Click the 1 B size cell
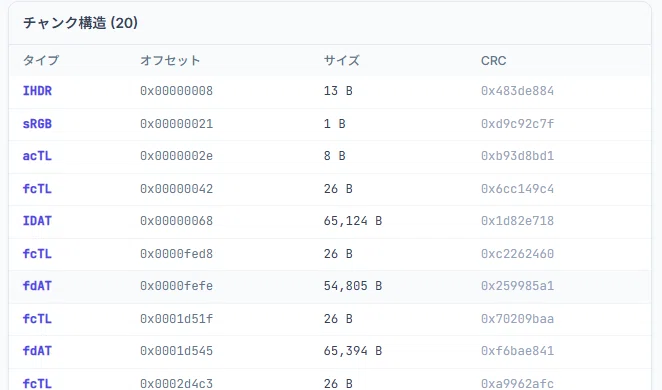Viewport: 662px width, 390px height. [x=335, y=124]
